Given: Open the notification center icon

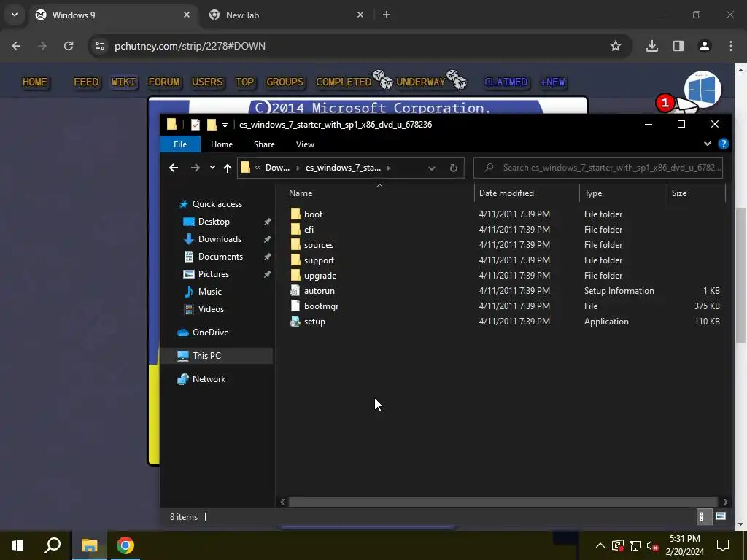Looking at the screenshot, I should 723,545.
